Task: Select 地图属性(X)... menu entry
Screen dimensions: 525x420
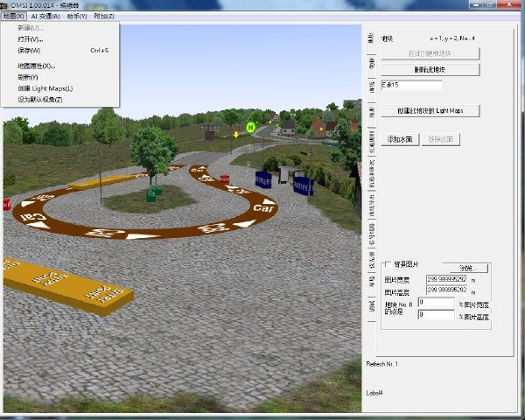Action: 59,66
